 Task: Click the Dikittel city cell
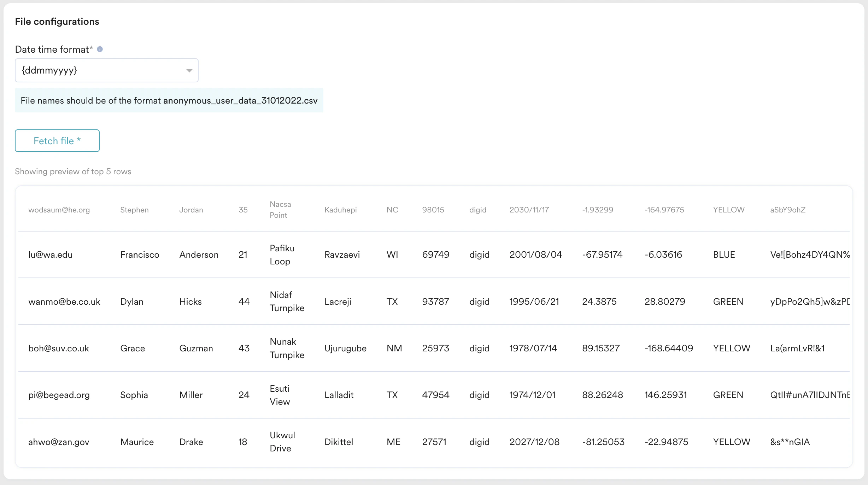tap(339, 442)
